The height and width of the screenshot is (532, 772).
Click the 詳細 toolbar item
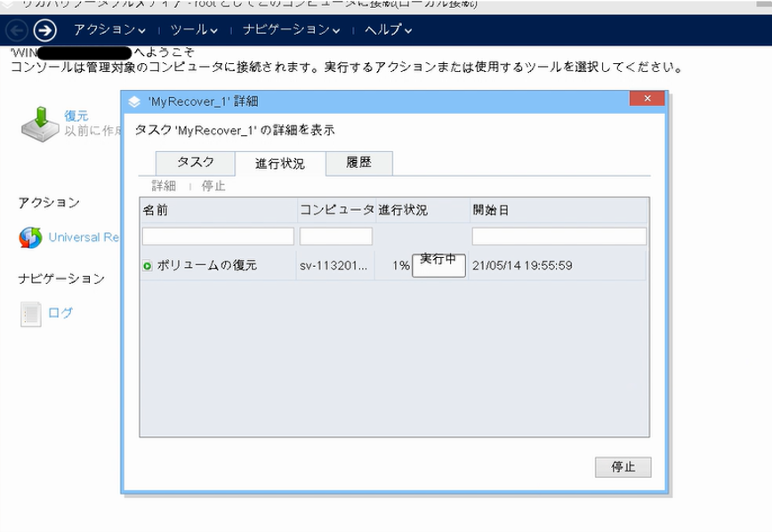tap(164, 186)
